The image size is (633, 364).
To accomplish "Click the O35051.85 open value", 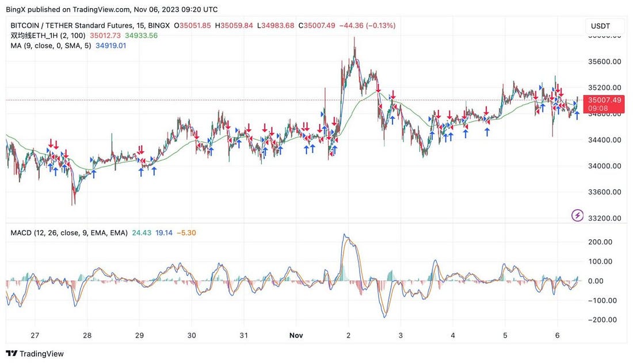I will 193,25.
